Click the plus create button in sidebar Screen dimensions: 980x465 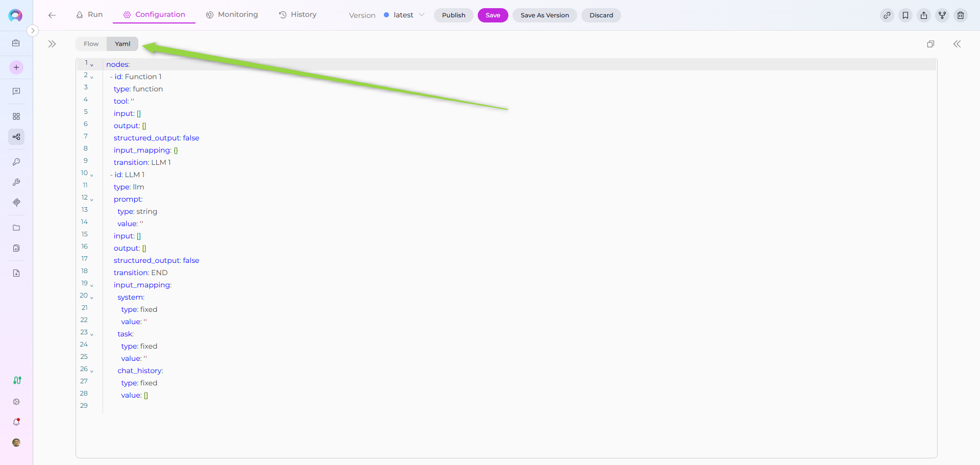click(16, 67)
